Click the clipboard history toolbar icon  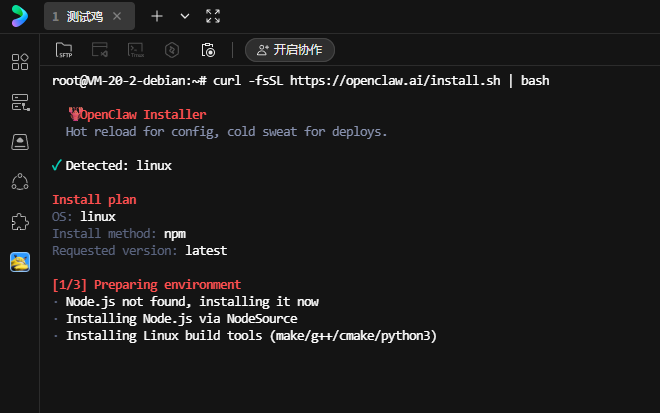pos(208,50)
